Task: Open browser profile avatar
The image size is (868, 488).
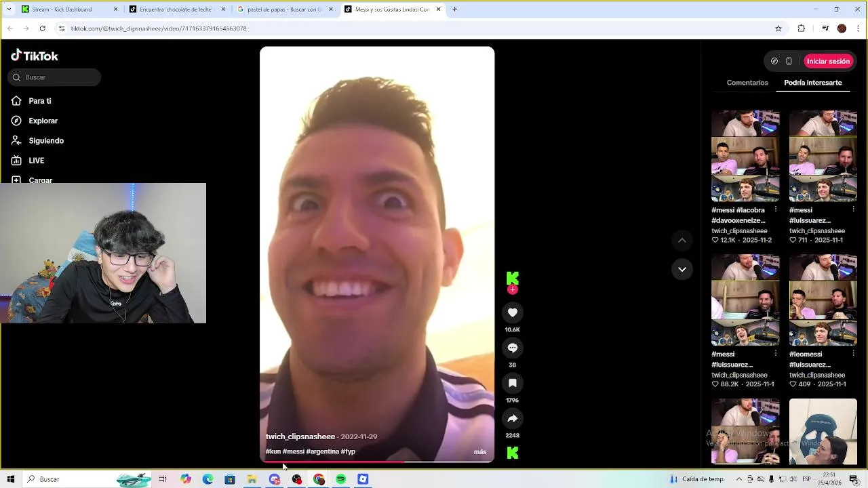Action: click(x=842, y=28)
